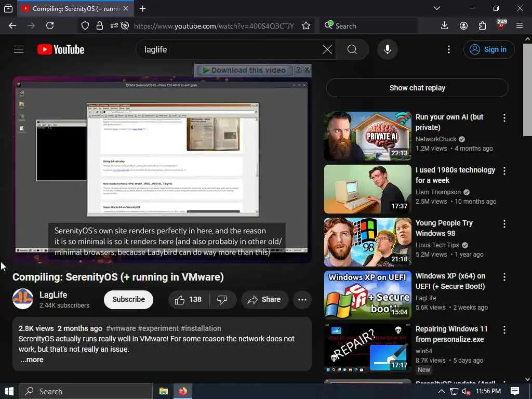The image size is (532, 399).
Task: Sign in to YouTube
Action: (x=488, y=49)
